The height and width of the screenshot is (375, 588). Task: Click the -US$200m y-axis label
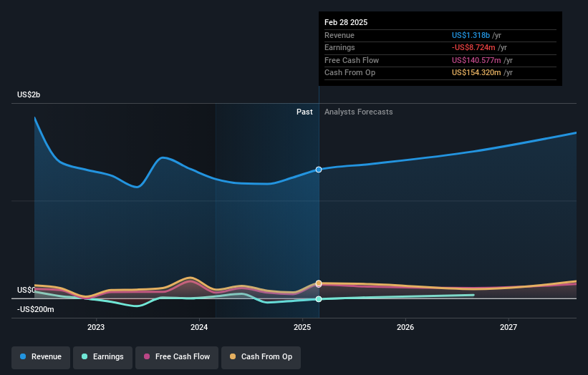click(x=36, y=309)
